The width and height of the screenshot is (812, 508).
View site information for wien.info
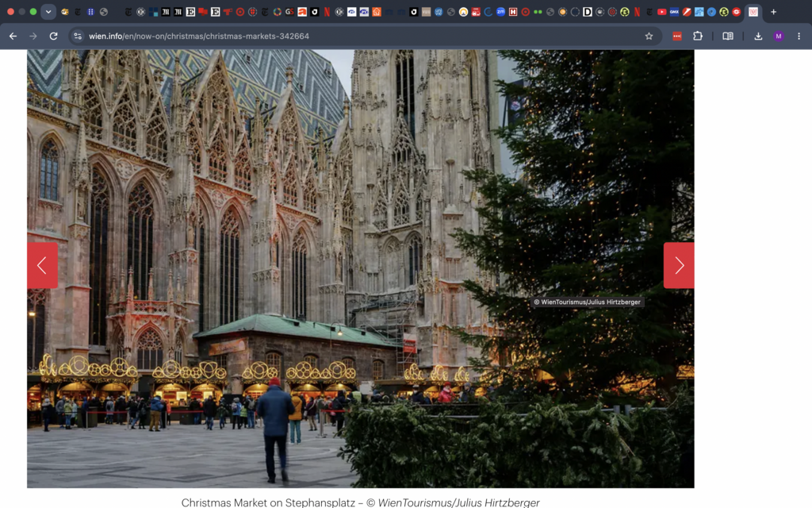[x=78, y=37]
